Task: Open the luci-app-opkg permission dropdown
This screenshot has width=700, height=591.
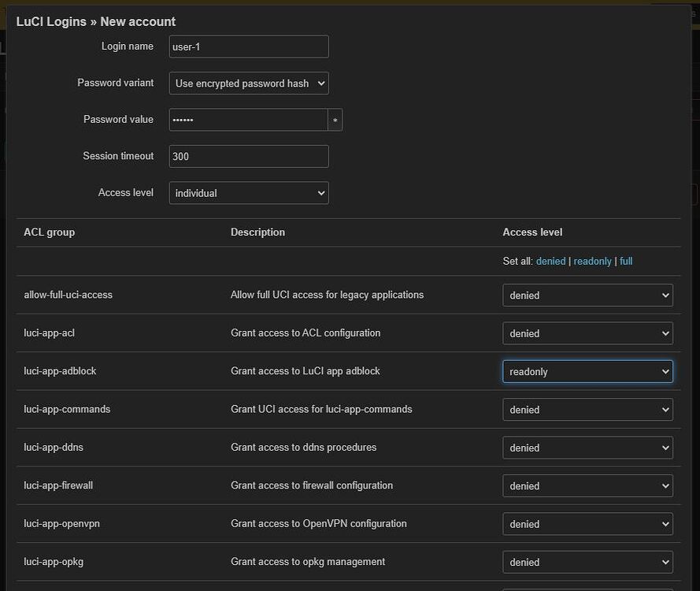Action: [587, 562]
